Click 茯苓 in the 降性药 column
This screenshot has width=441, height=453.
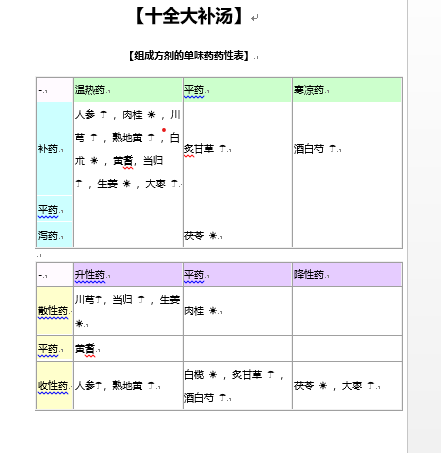coord(304,386)
